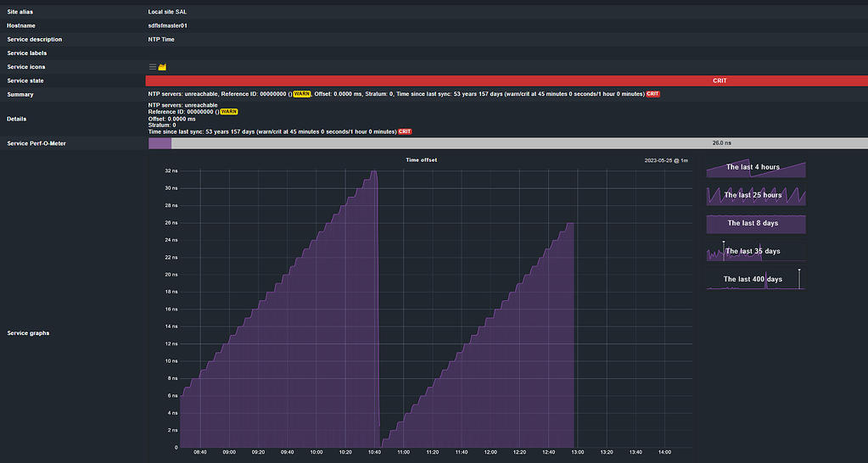Click the 'Time offset' graph title

tap(422, 159)
